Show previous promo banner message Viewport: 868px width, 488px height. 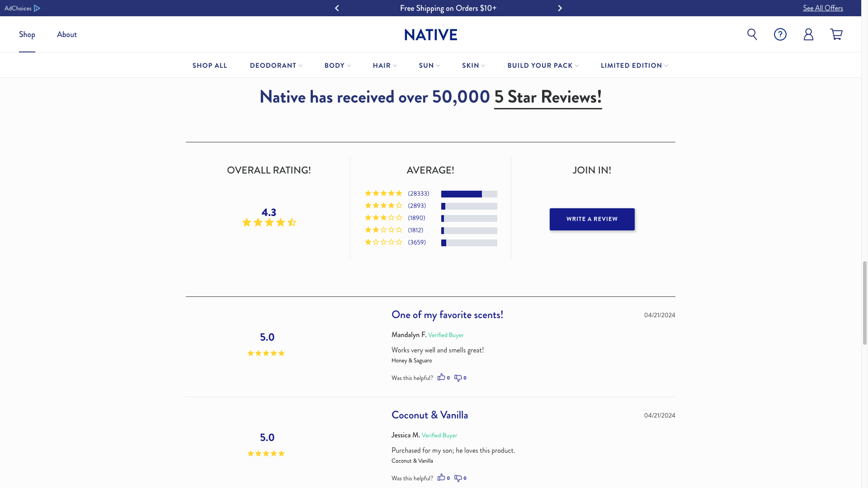(x=337, y=8)
